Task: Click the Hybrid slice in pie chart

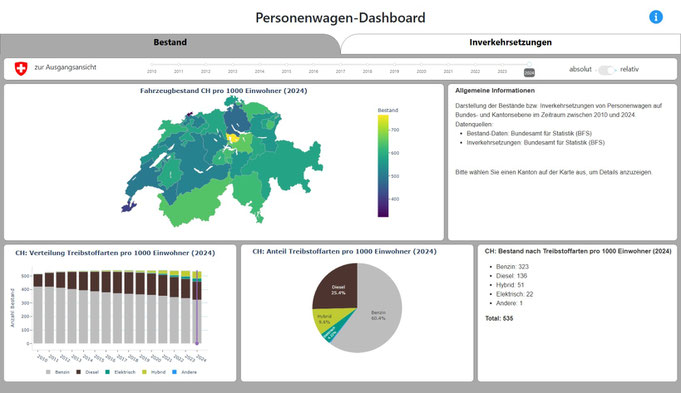Action: [x=325, y=320]
